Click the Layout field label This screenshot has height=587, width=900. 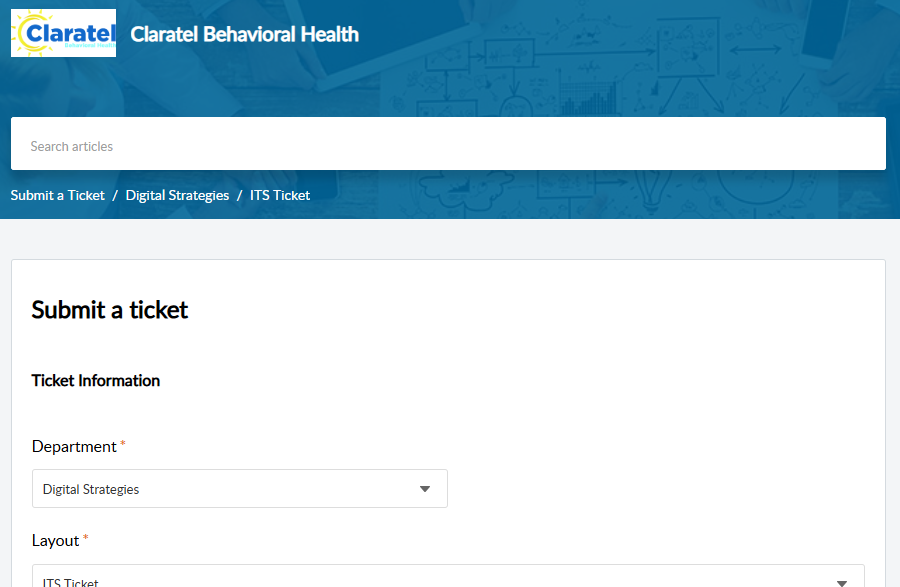[x=55, y=541]
